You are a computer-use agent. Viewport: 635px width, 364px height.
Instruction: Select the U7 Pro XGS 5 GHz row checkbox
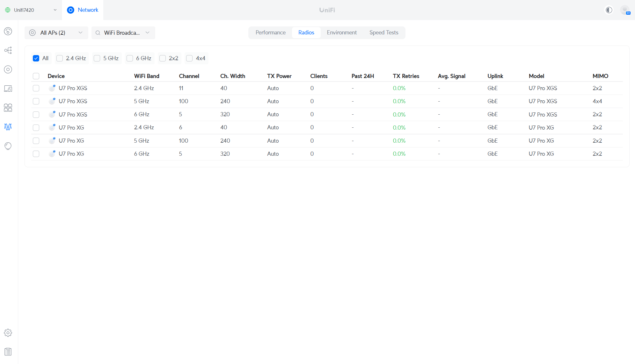point(36,101)
